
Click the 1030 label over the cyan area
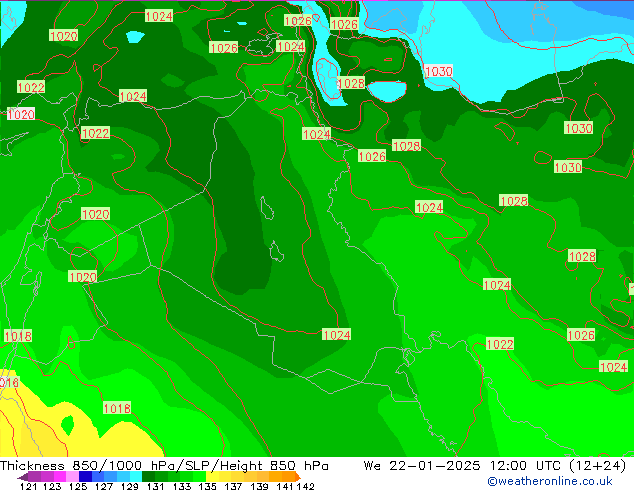(x=439, y=72)
